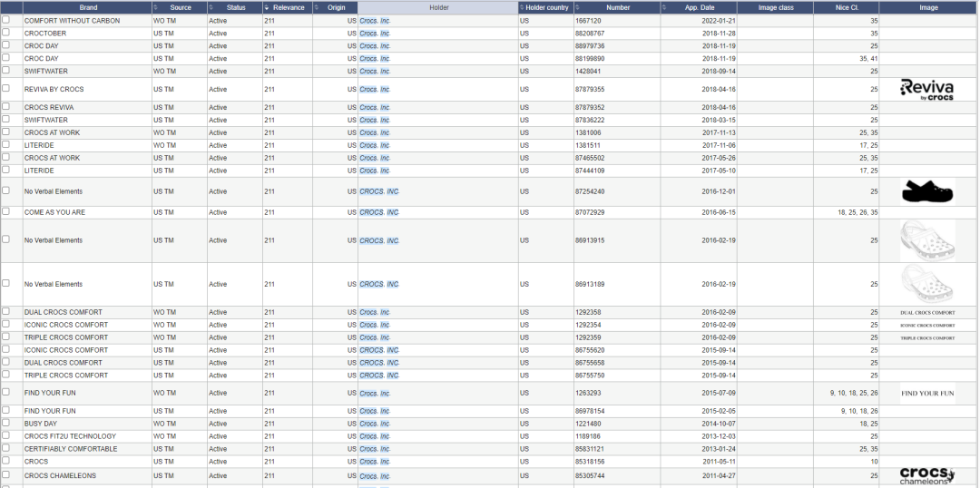Tick the CROCS FIT2U TECHNOLOGY checkbox

(5, 435)
